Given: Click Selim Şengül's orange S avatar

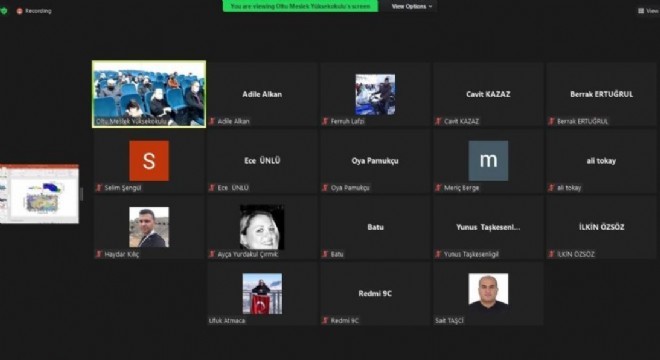Looking at the screenshot, I should tap(149, 161).
